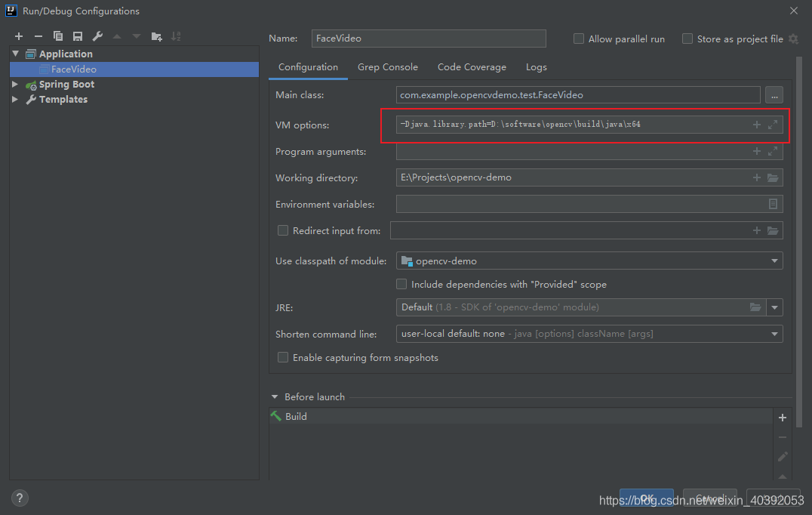Click the help question mark button
812x515 pixels.
pos(20,498)
